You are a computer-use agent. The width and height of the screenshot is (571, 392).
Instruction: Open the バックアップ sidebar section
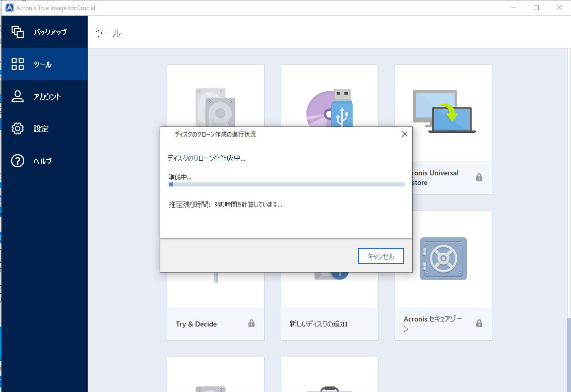point(44,32)
